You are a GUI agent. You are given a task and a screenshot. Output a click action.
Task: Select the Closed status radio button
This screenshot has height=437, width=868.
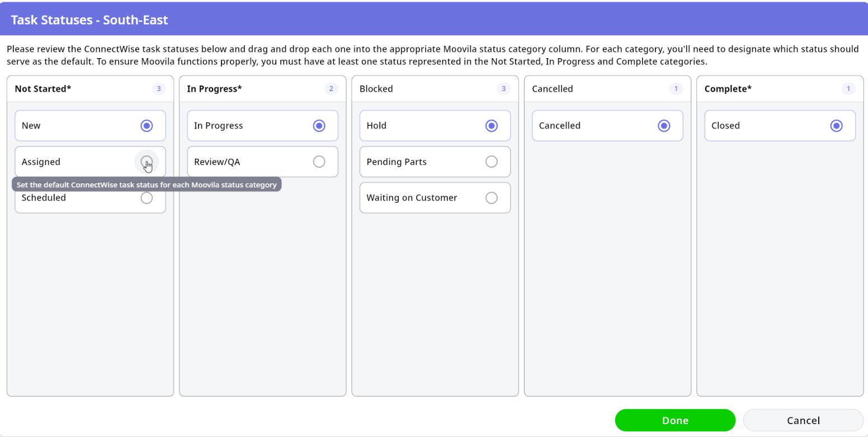836,126
